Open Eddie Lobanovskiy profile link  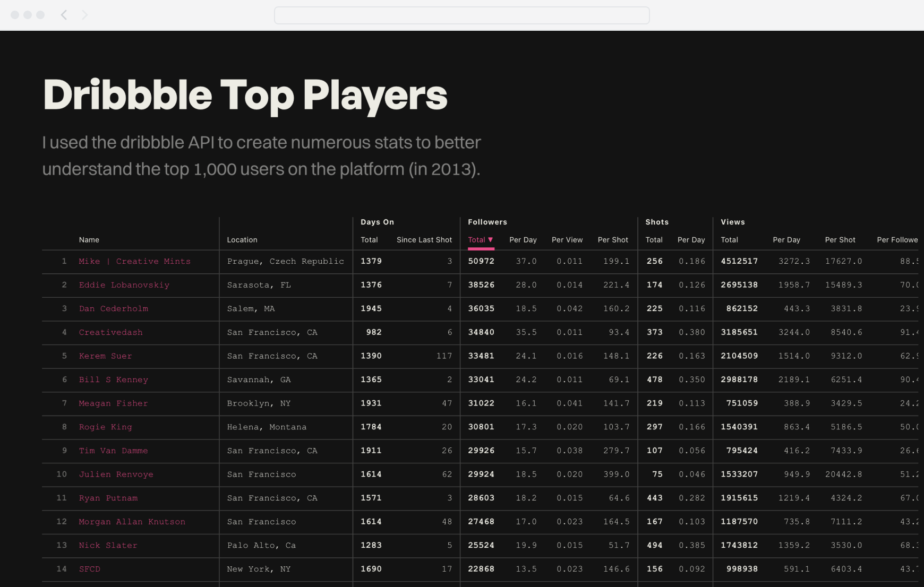[124, 285]
